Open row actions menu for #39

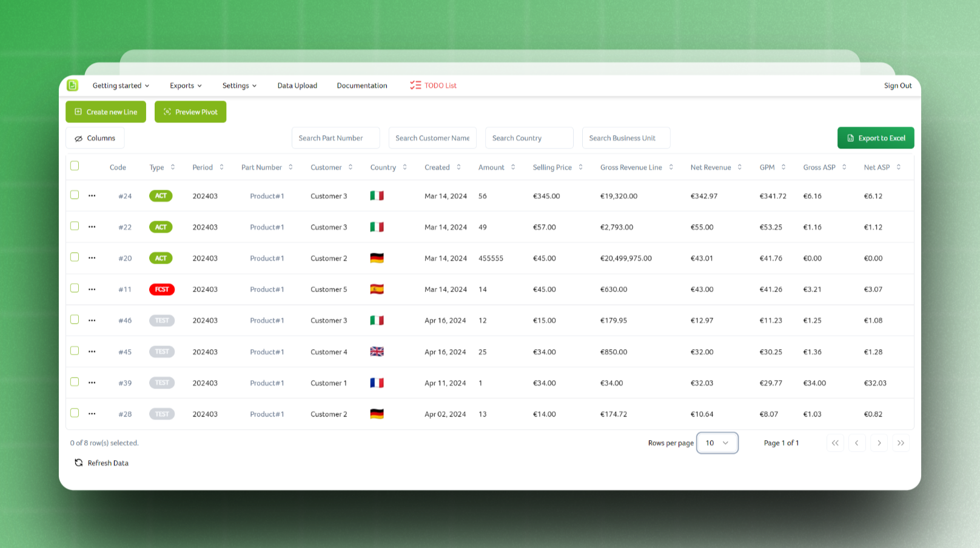(92, 383)
